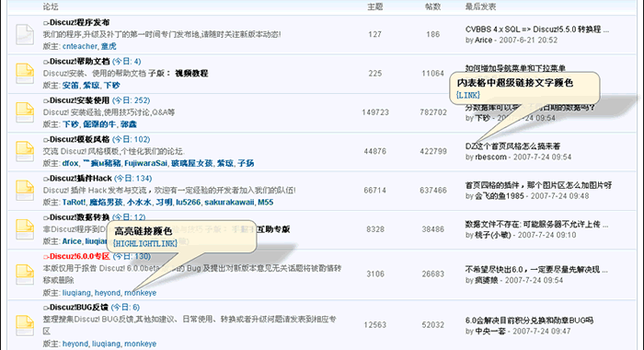
Task: Click moderator monkeye in Discuz!BUG反馈 row
Action: click(x=141, y=344)
